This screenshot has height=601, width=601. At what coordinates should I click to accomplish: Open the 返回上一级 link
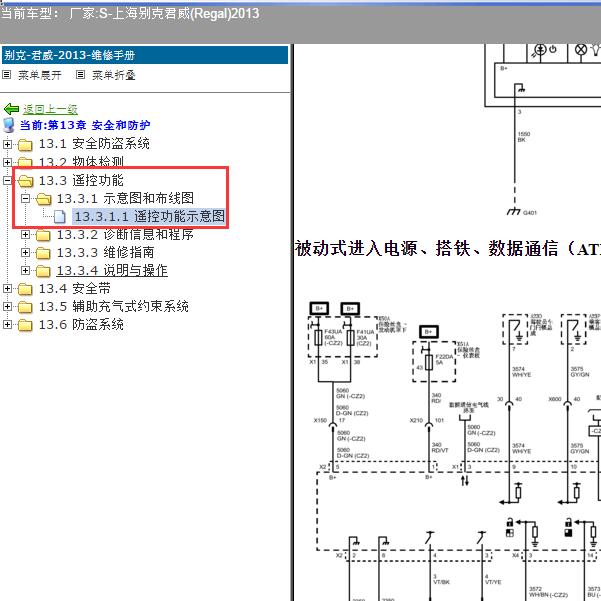point(50,109)
